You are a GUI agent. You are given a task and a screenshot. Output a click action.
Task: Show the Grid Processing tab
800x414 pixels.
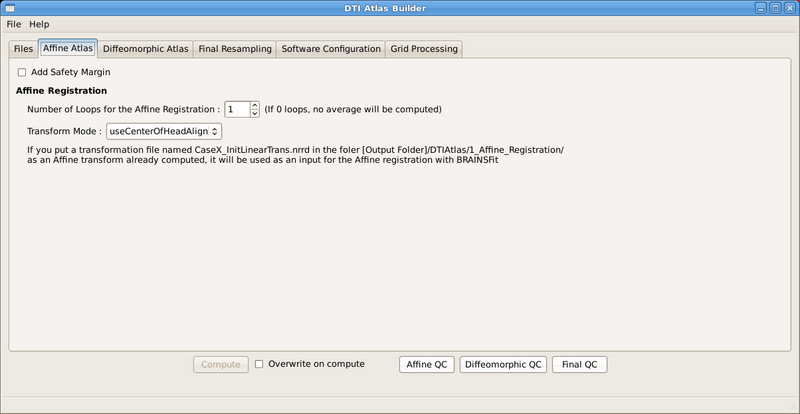[424, 49]
